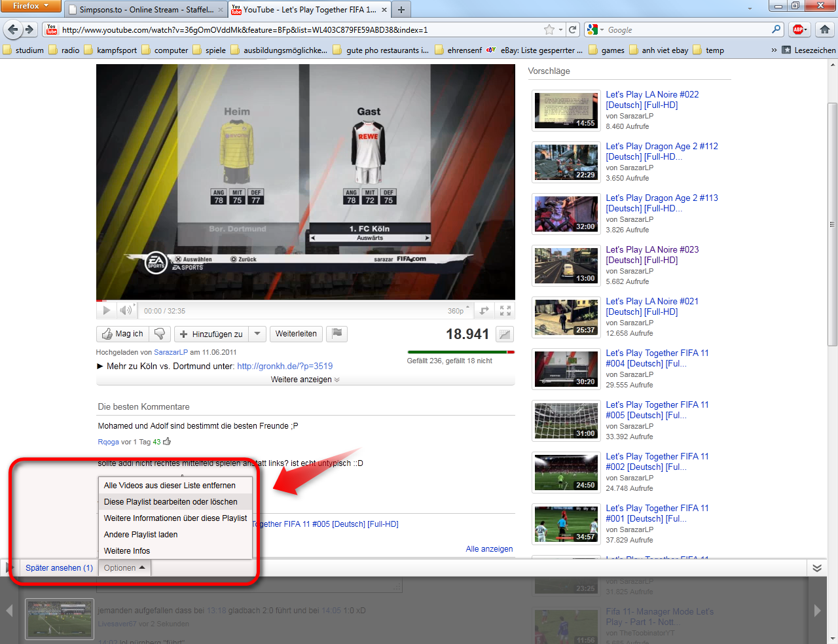The height and width of the screenshot is (644, 838).
Task: Click 'Mag ich' to like the video
Action: coord(122,334)
